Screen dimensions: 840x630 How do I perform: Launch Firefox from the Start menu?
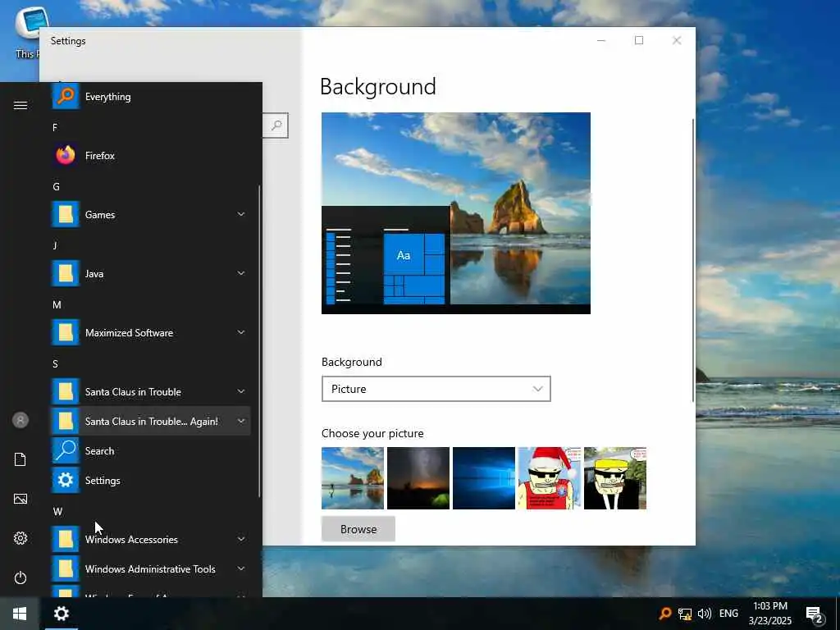pos(151,155)
